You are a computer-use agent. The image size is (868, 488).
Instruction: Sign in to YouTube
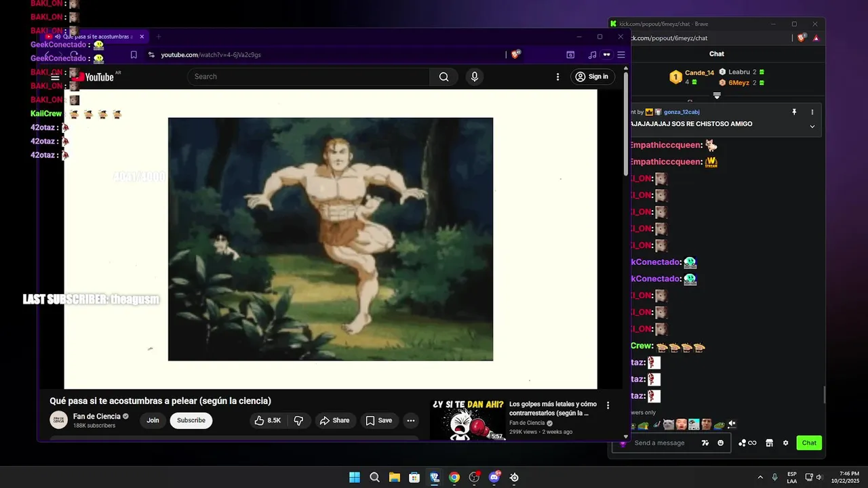[x=593, y=77]
